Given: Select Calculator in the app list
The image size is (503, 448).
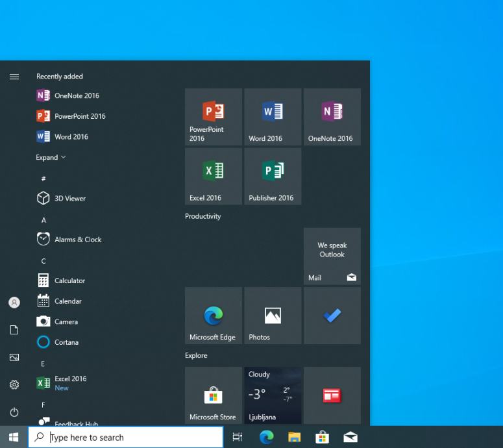Looking at the screenshot, I should pos(69,280).
